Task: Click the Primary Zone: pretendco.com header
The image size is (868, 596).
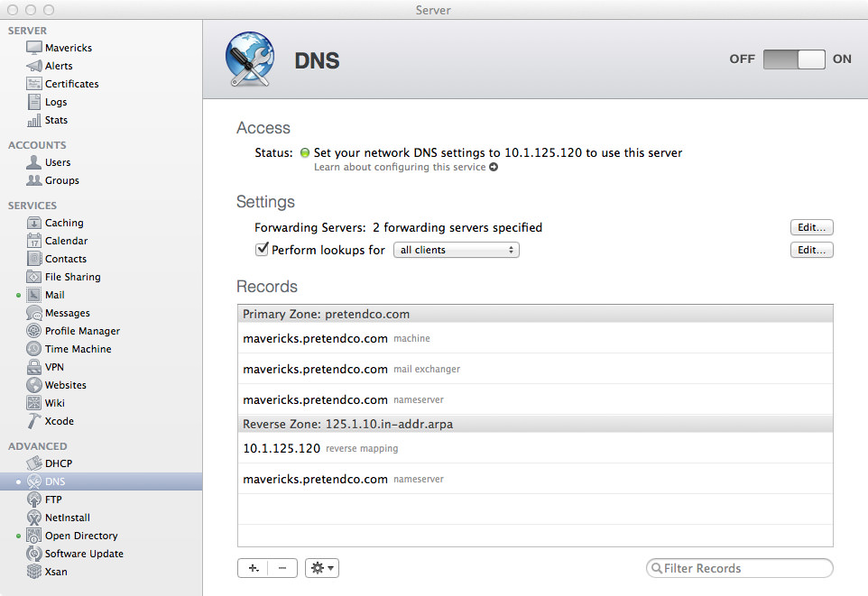Action: tap(535, 314)
